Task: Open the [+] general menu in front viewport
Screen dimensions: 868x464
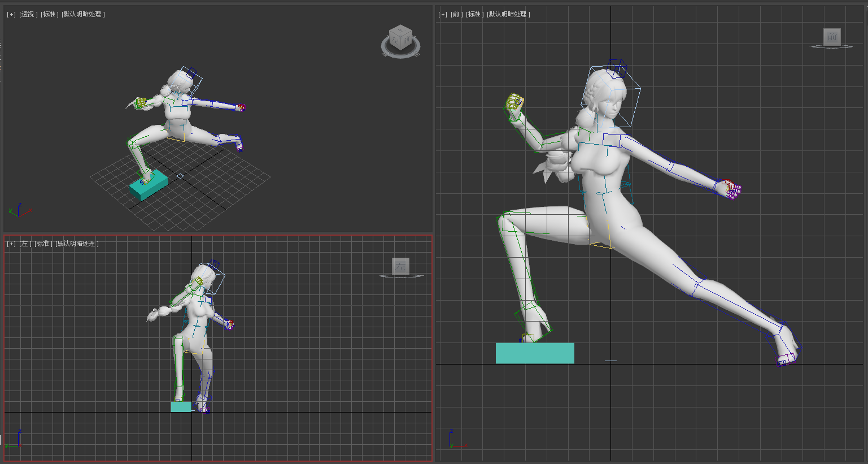Action: [x=443, y=14]
